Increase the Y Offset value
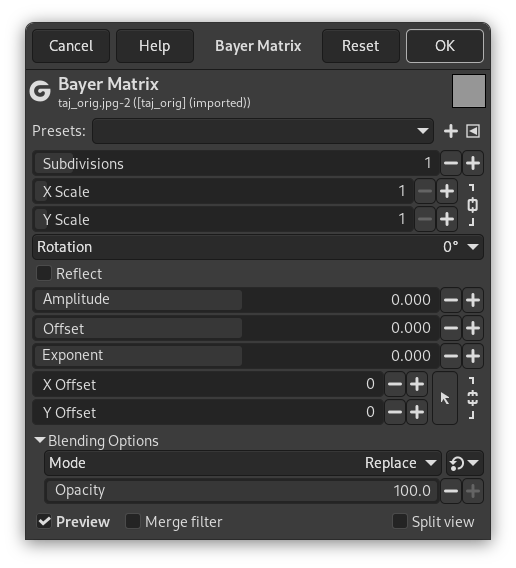This screenshot has width=516, height=568. click(x=417, y=412)
